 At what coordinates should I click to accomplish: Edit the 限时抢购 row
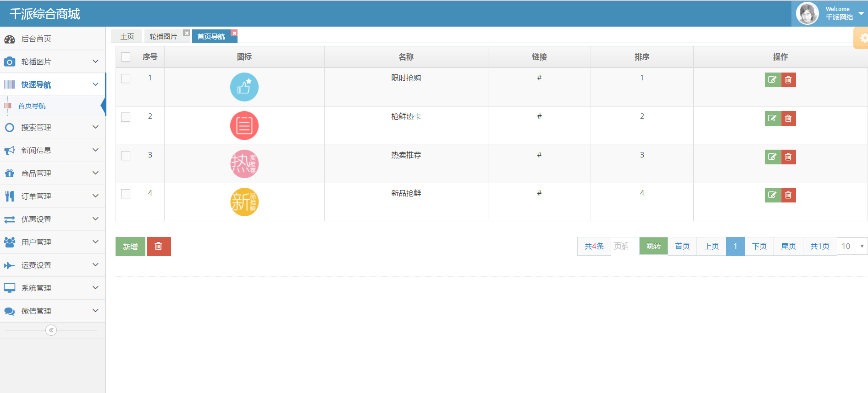[x=773, y=80]
